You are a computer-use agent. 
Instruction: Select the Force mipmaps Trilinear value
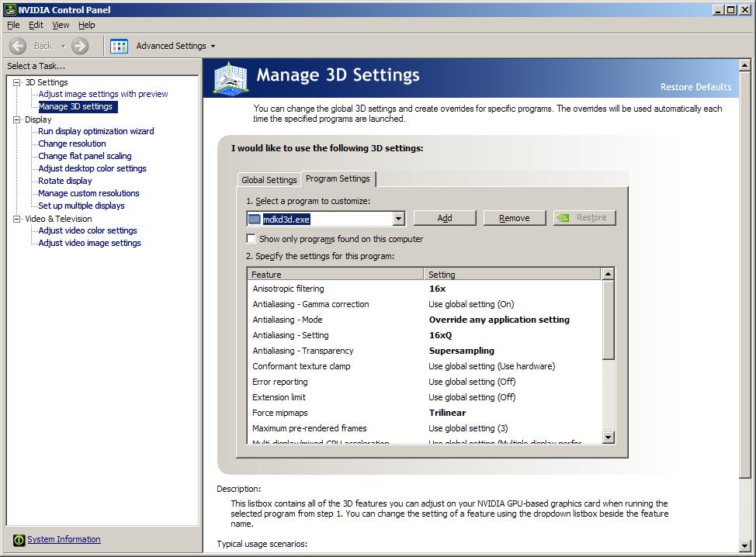click(x=447, y=413)
